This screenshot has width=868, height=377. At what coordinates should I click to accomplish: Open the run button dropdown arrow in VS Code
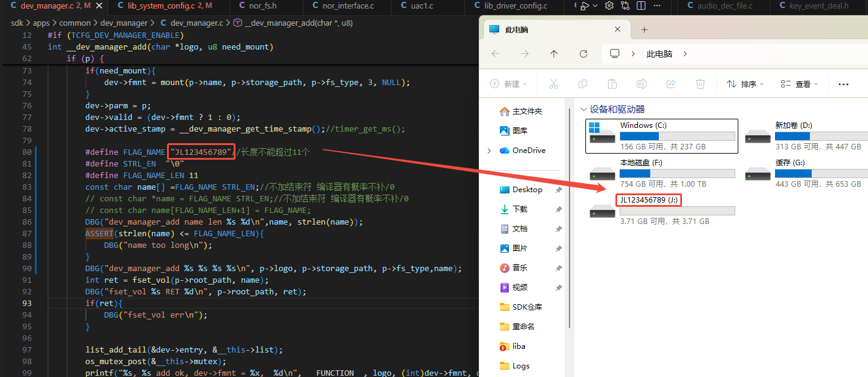pos(595,6)
